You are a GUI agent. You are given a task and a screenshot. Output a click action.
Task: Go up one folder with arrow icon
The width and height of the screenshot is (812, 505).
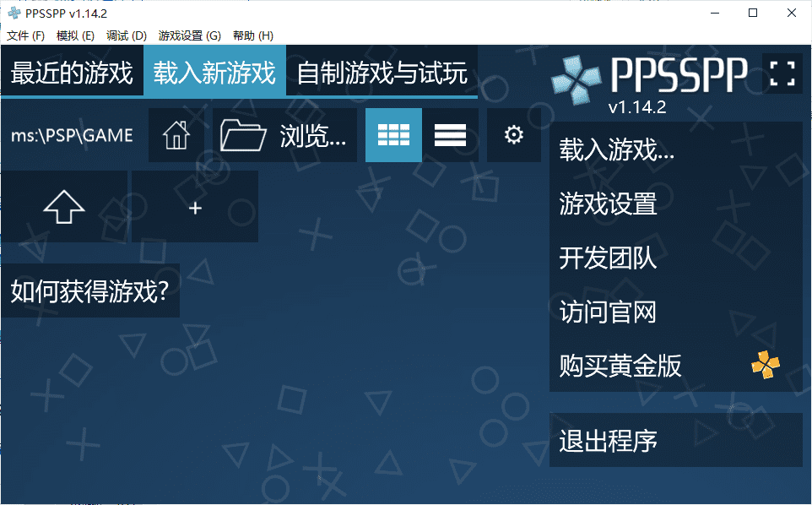pos(64,207)
